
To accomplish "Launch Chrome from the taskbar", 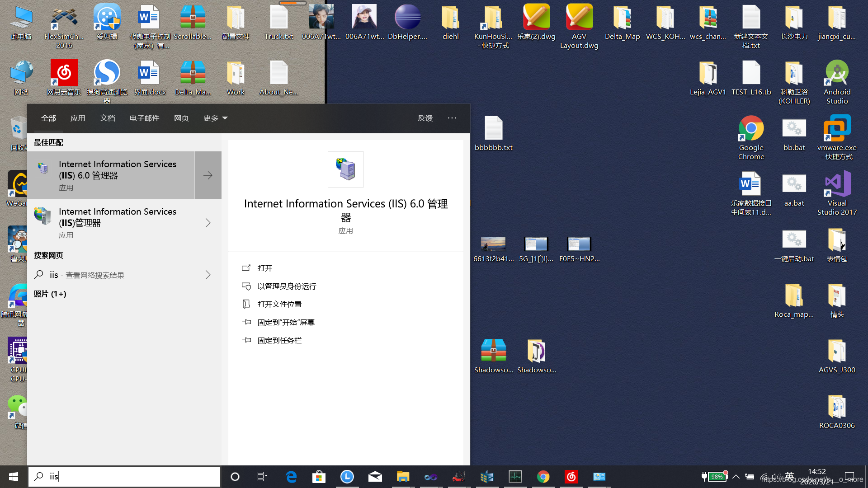I will [x=543, y=477].
